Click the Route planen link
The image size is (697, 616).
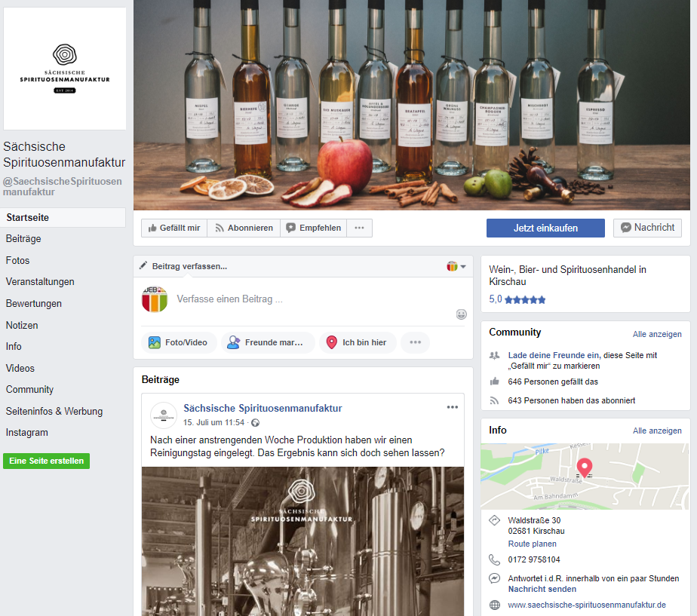point(532,544)
